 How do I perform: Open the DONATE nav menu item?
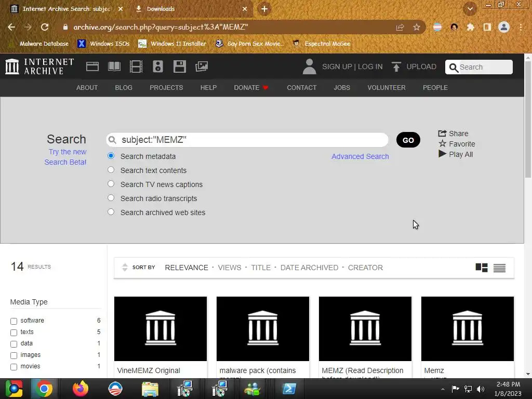[x=251, y=87]
